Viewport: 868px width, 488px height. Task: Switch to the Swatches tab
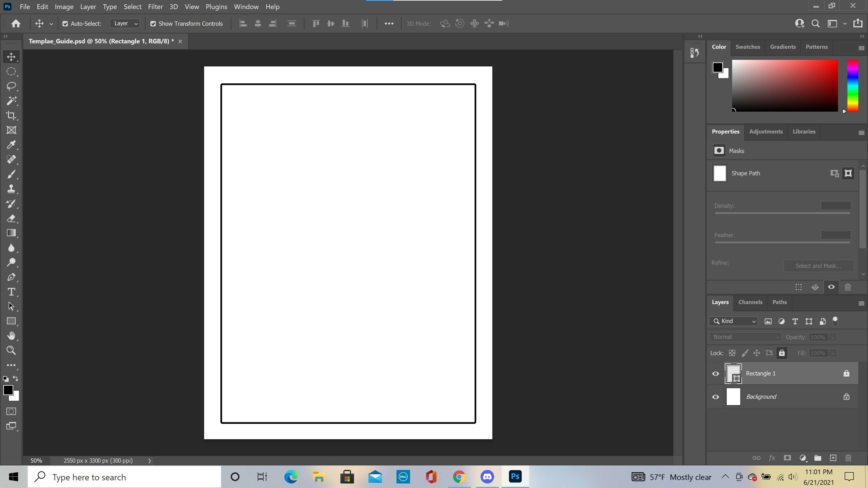[747, 47]
